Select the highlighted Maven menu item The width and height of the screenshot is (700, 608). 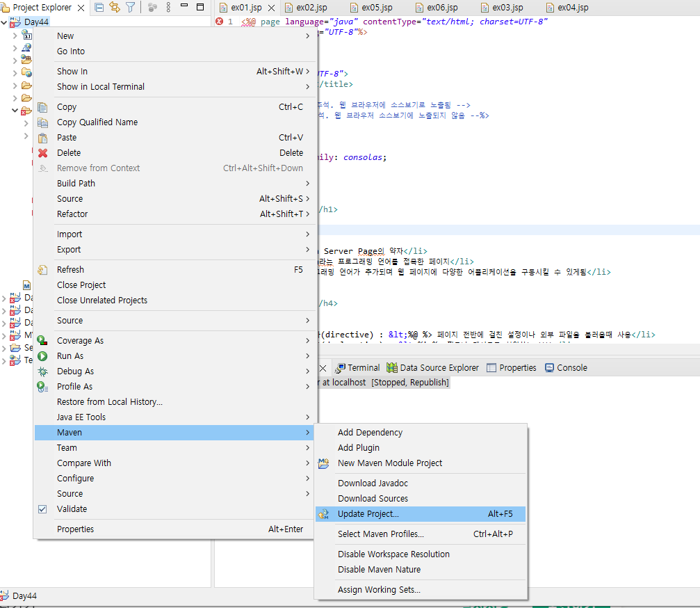click(175, 433)
